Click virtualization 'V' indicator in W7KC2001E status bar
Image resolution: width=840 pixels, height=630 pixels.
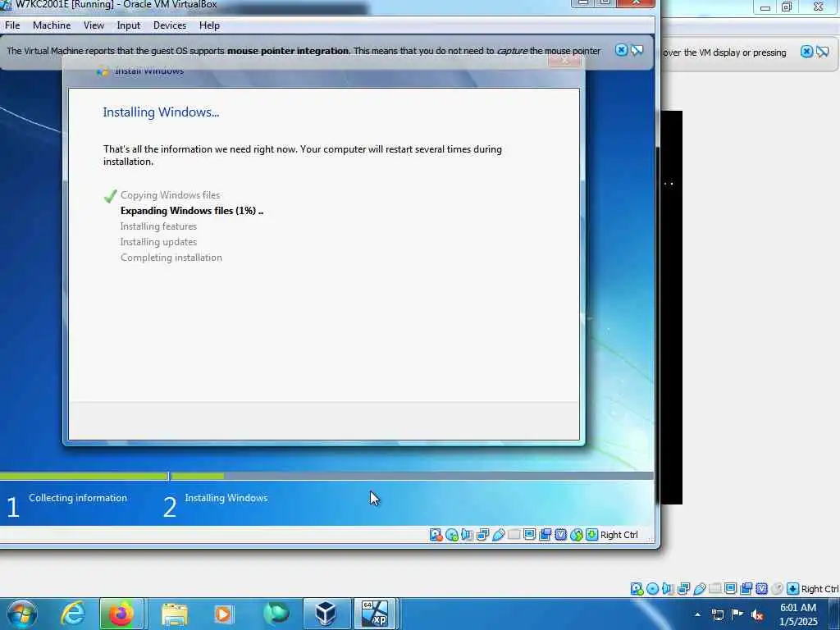(561, 535)
